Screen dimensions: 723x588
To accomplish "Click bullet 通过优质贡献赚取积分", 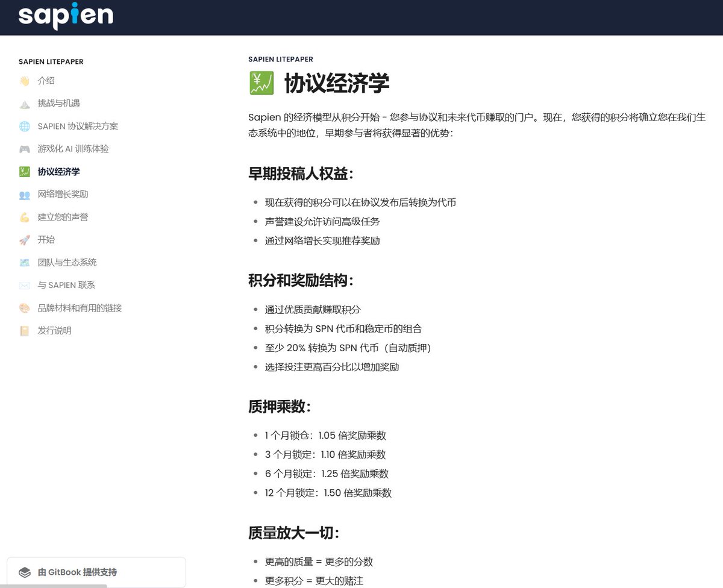I will click(x=313, y=310).
